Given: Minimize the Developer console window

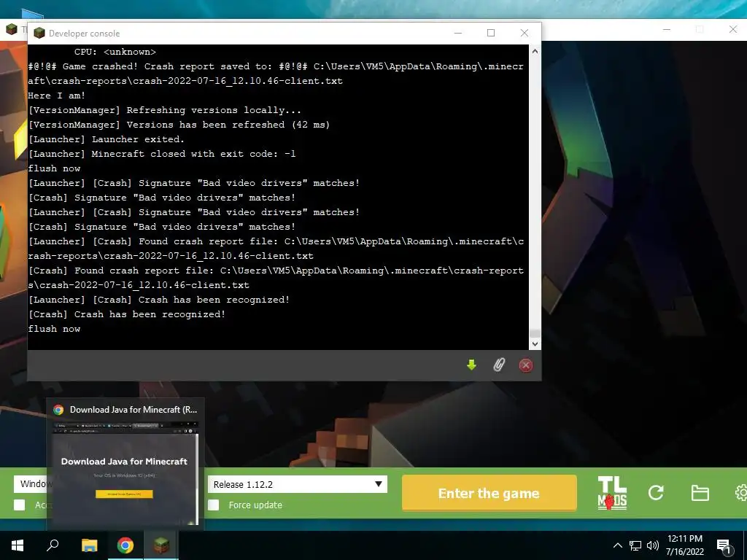Looking at the screenshot, I should 458,33.
